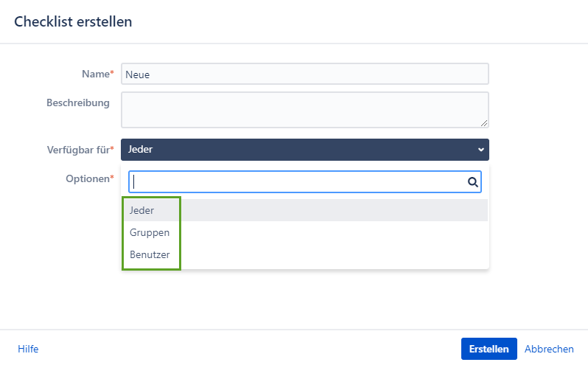Pick Benutzer from the dropdown list
Image resolution: width=588 pixels, height=365 pixels.
(150, 254)
